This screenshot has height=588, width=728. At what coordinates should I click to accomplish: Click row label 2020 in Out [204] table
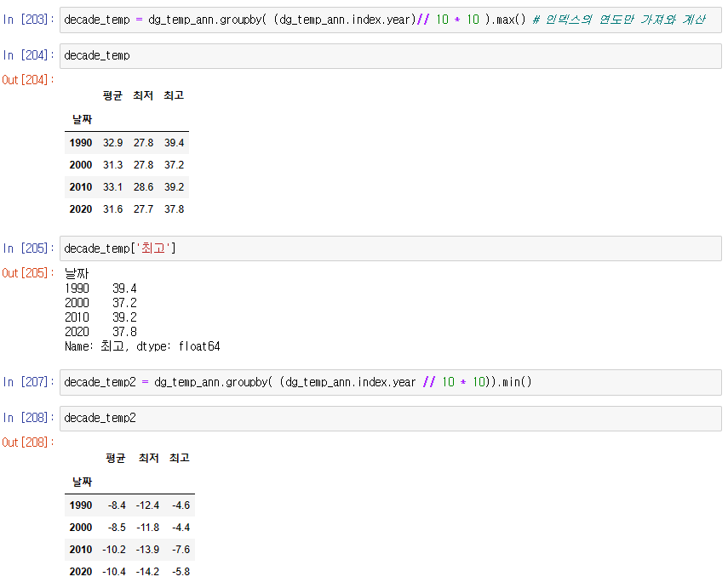[81, 209]
